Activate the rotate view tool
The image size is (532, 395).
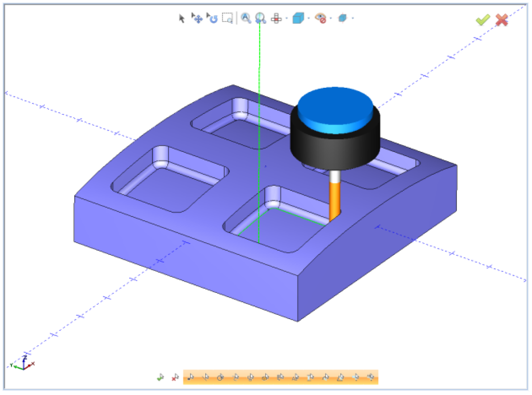(212, 19)
